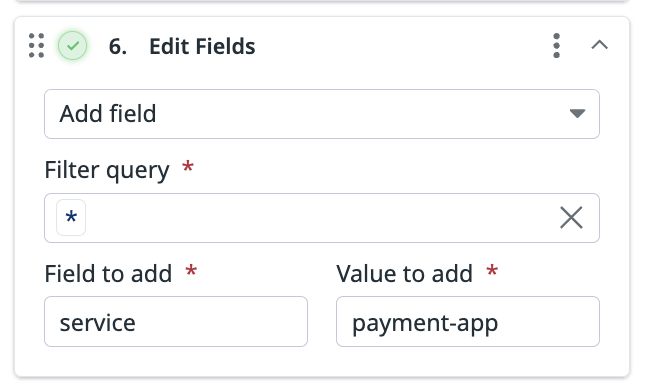648x386 pixels.
Task: Collapse the Edit Fields processor panel
Action: [x=599, y=45]
